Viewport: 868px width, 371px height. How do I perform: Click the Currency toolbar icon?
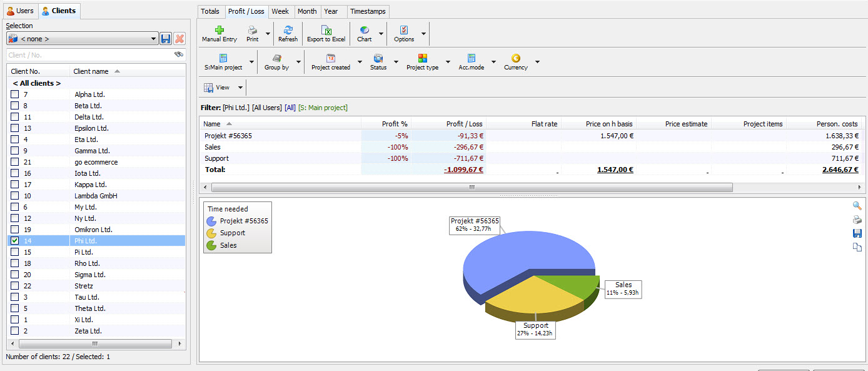click(x=515, y=58)
